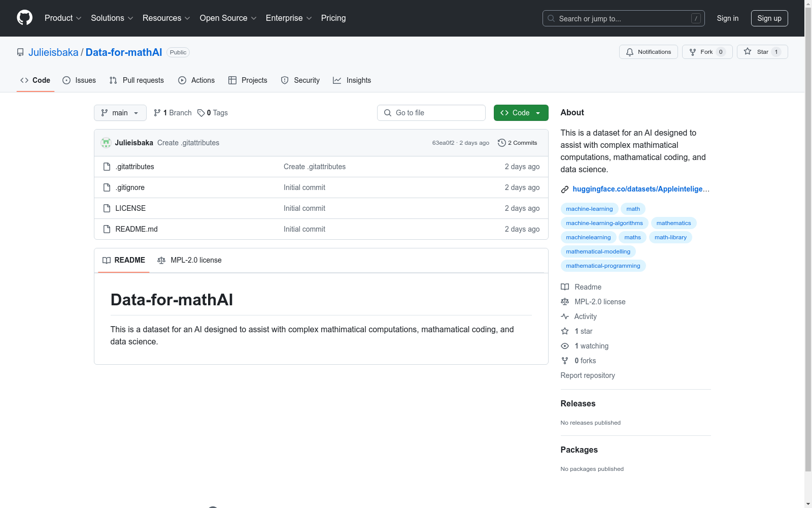Click the tag icon beside 0 Tags

201,113
